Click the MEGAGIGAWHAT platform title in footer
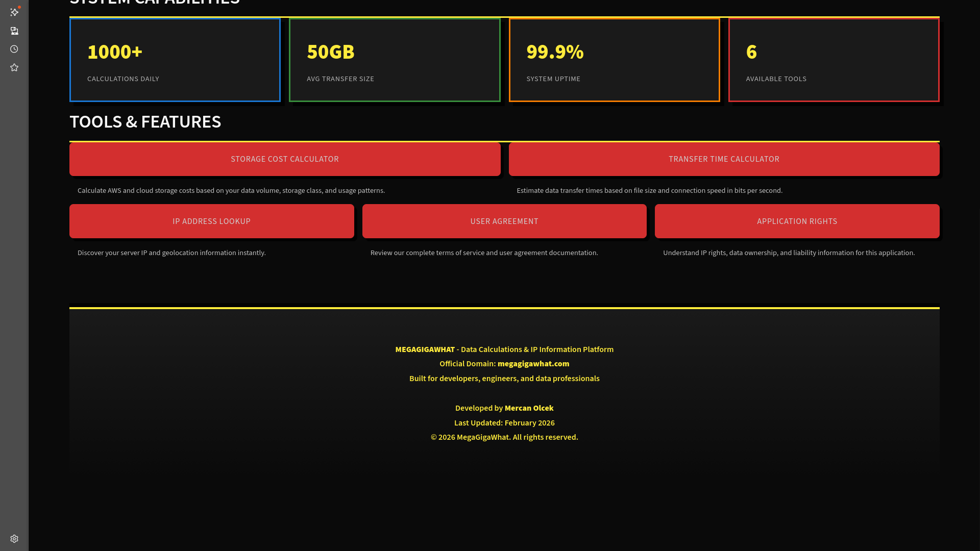Screen dimensions: 980x551 pos(424,349)
